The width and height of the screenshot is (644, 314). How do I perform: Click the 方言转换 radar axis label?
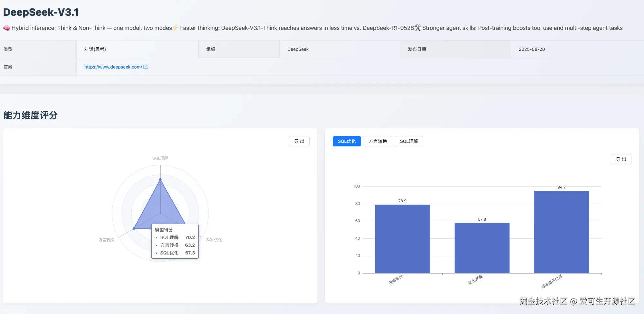click(106, 240)
